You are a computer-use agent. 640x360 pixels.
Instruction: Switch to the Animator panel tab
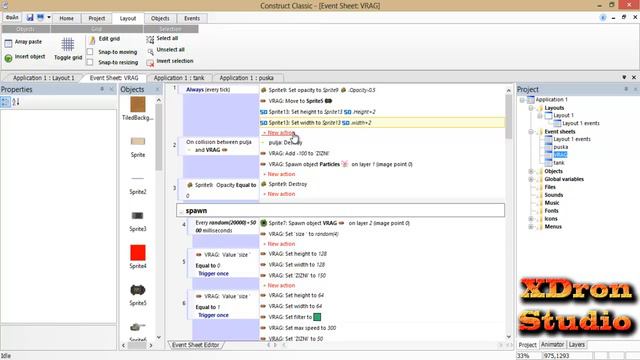coord(552,345)
